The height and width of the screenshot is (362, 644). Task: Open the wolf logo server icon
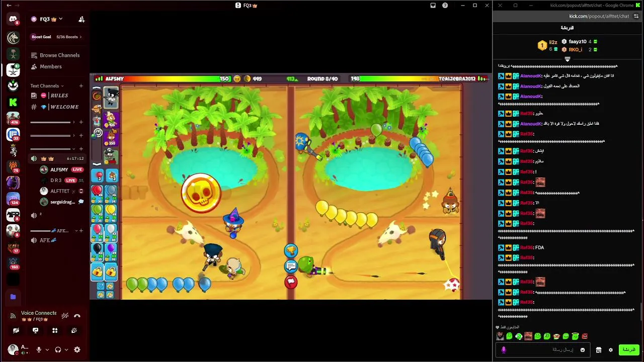pyautogui.click(x=13, y=38)
